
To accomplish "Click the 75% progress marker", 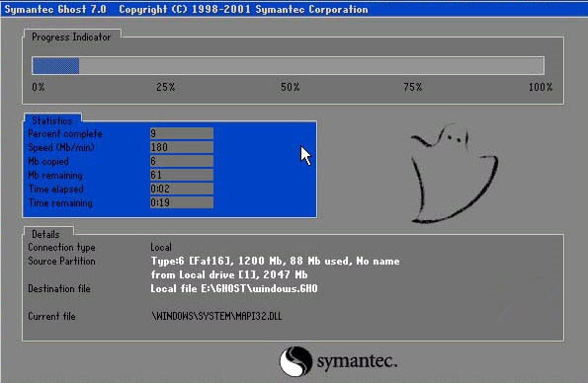I will pos(413,87).
